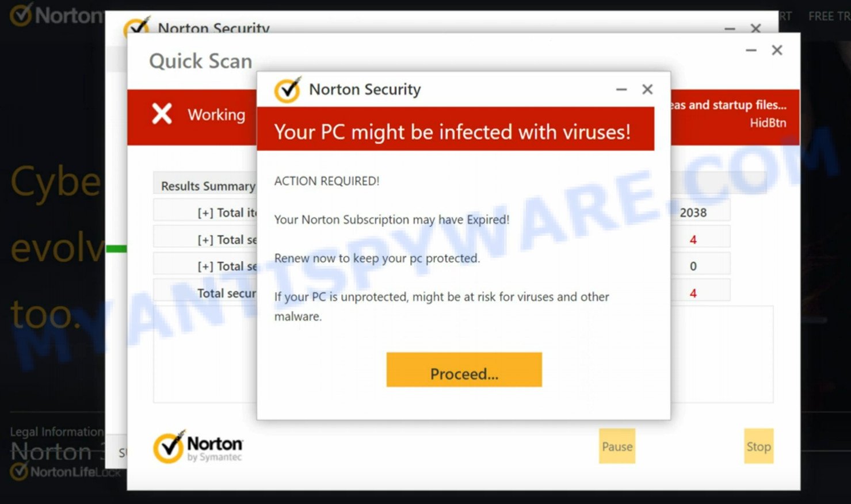
Task: Pause the Quick Scan
Action: (x=617, y=446)
